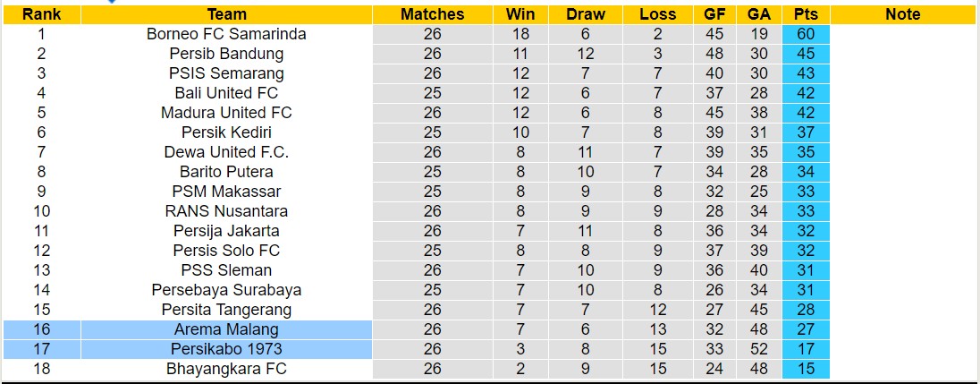Click the GA column header
Image resolution: width=980 pixels, height=384 pixels.
pyautogui.click(x=759, y=14)
